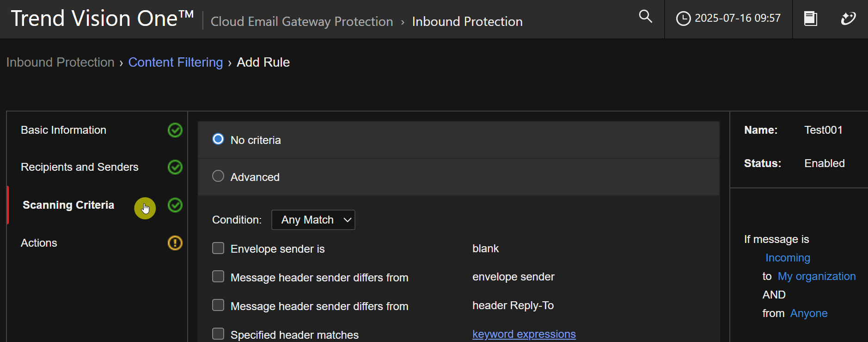Navigate to Content Filtering breadcrumb
This screenshot has width=868, height=342.
(175, 62)
